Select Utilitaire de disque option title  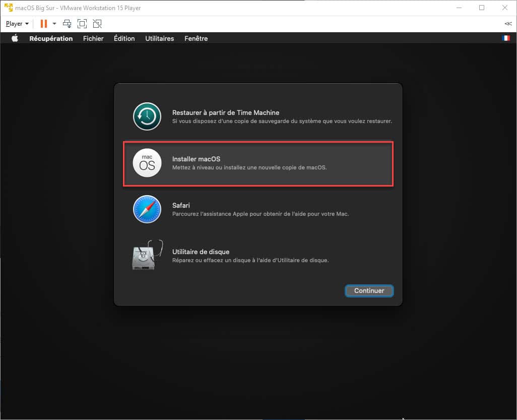coord(201,252)
